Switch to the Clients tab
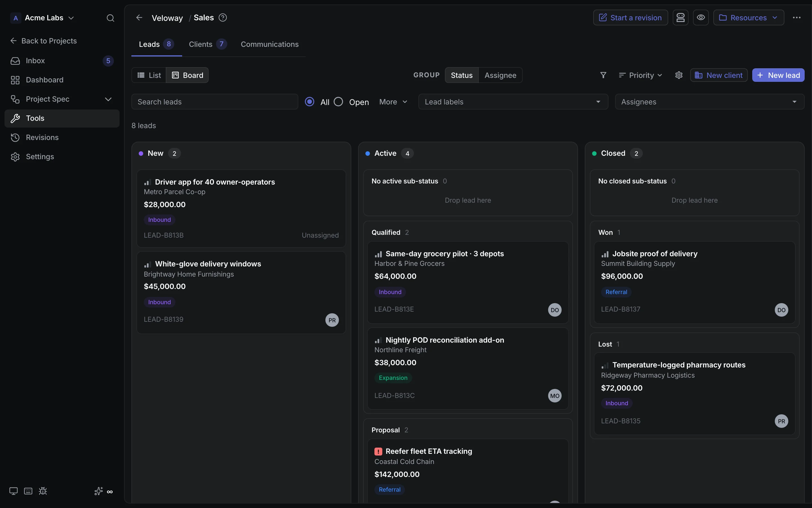812x508 pixels. pos(208,44)
